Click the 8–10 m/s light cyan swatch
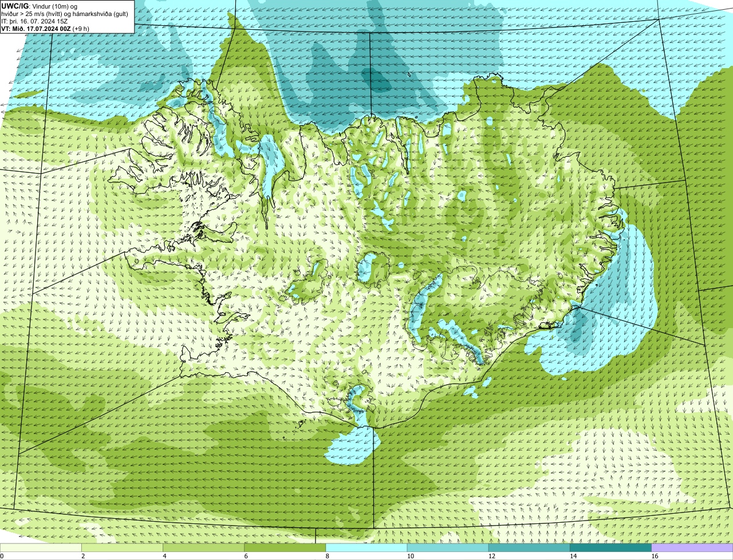The height and width of the screenshot is (560, 733). pyautogui.click(x=366, y=548)
